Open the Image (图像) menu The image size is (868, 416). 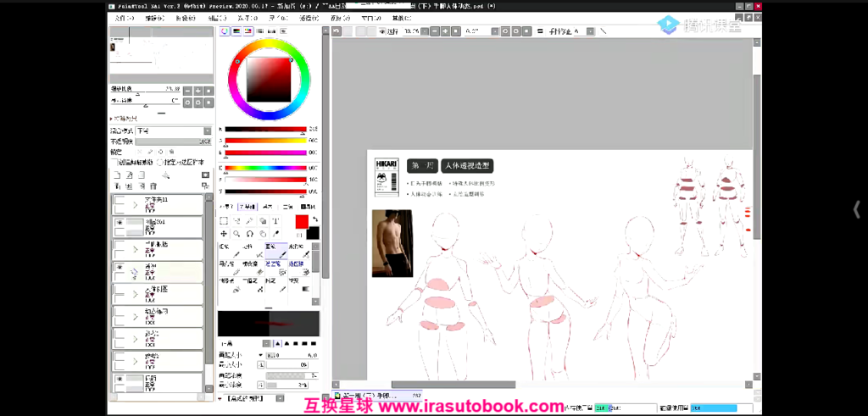click(x=186, y=19)
